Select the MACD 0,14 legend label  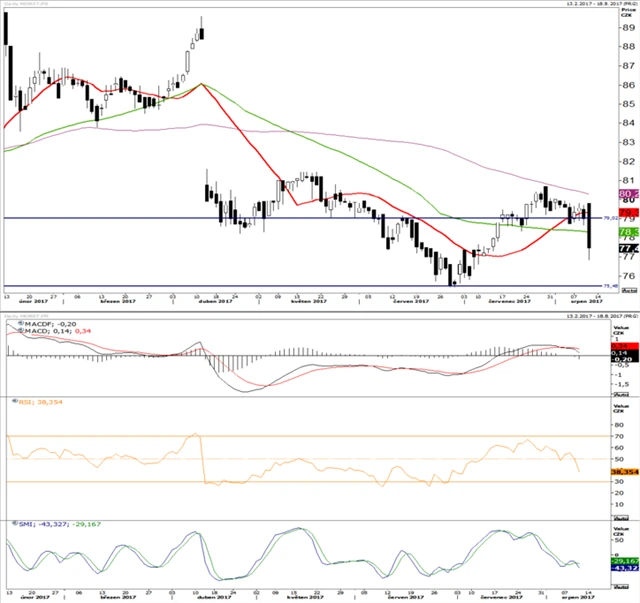pyautogui.click(x=47, y=332)
